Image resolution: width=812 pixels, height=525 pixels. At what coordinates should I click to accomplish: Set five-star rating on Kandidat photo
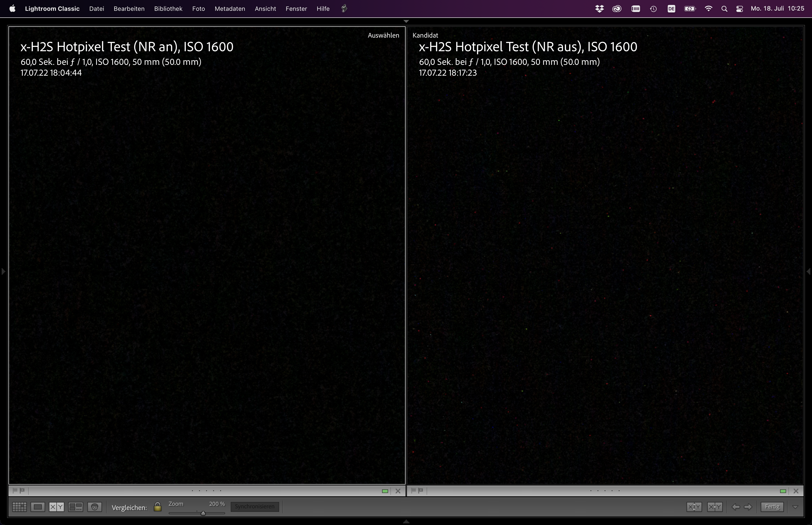tap(619, 491)
